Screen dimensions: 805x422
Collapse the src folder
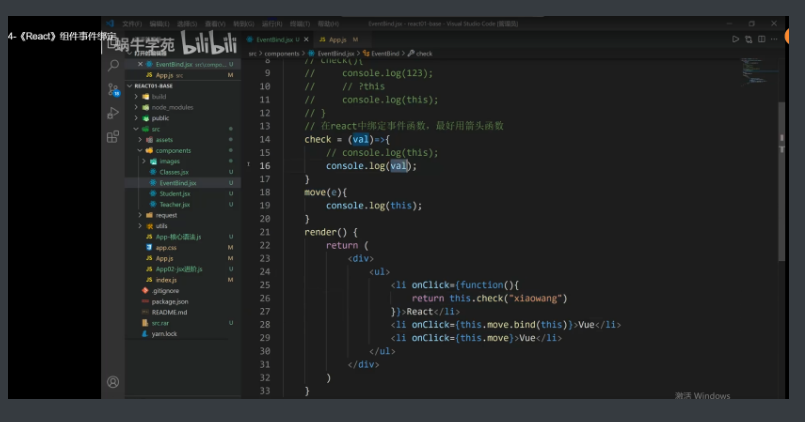tap(136, 129)
